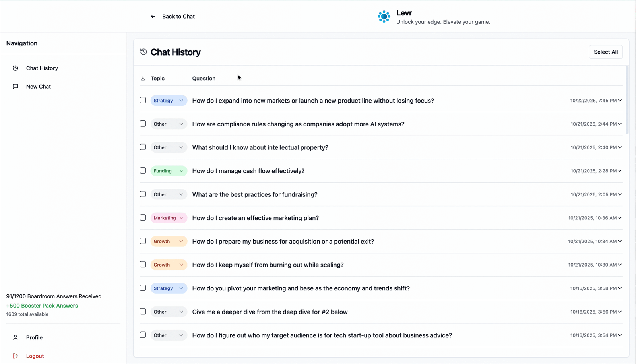Click the chat list vertical scrollbar

pyautogui.click(x=627, y=100)
